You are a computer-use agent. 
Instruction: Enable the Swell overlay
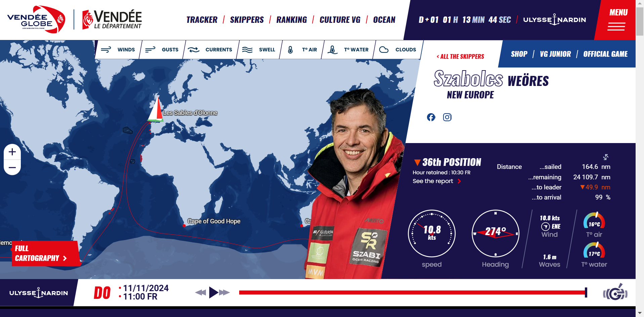point(259,50)
